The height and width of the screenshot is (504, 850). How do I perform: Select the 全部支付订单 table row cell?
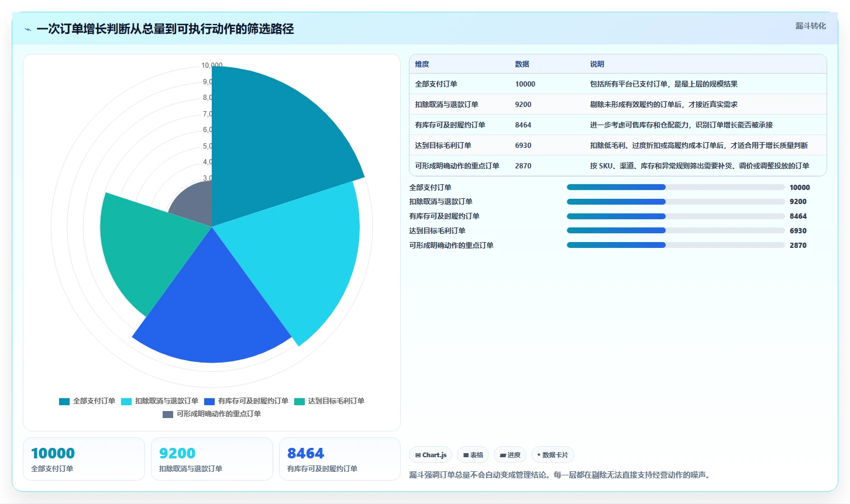pos(436,84)
